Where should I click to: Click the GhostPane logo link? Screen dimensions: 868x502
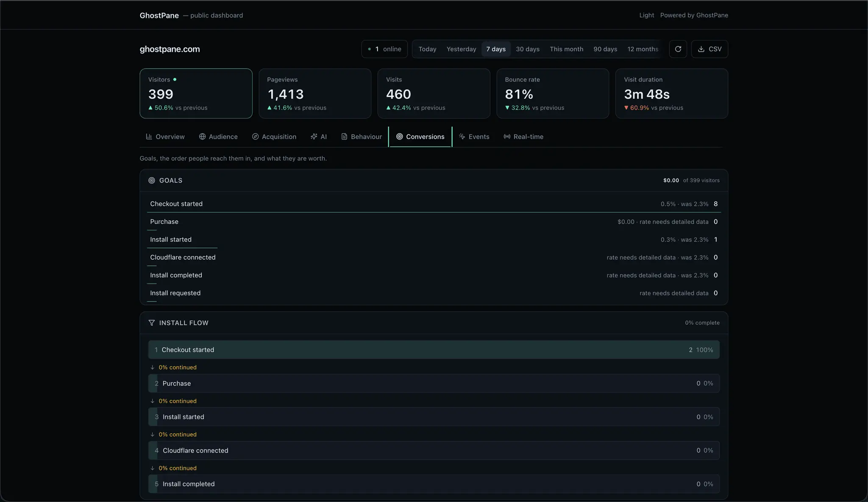tap(159, 15)
